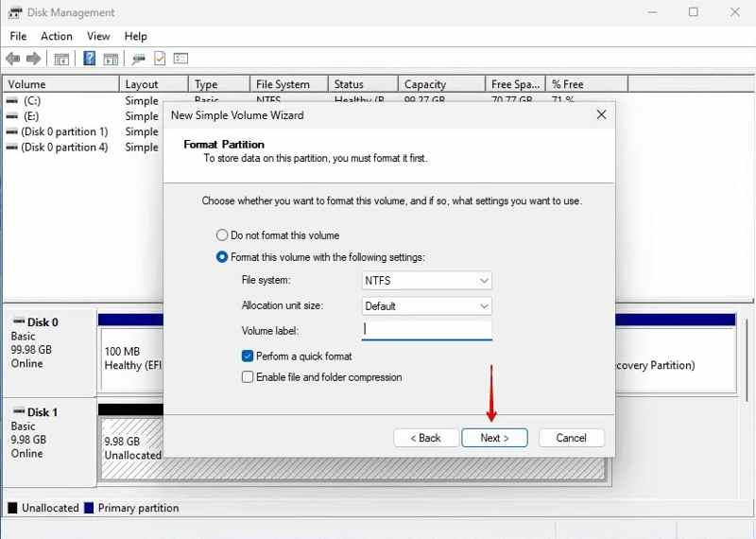Viewport: 756px width, 539px height.
Task: Click the key-shaped toolbar icon
Action: click(x=138, y=59)
